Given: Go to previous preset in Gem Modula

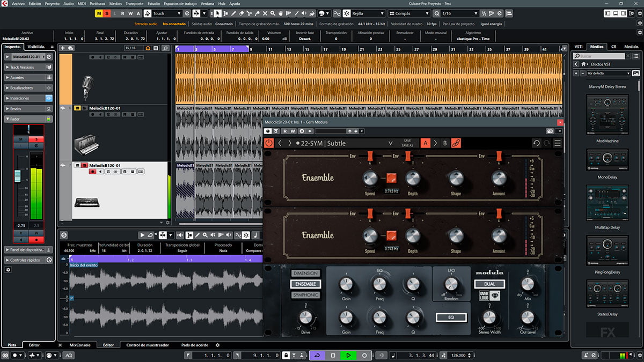Looking at the screenshot, I should [280, 143].
